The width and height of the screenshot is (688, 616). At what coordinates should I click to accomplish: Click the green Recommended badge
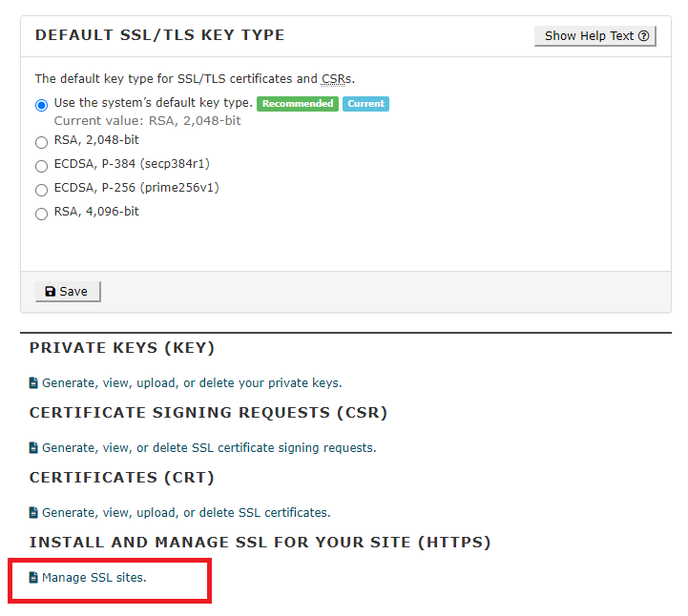pos(298,104)
